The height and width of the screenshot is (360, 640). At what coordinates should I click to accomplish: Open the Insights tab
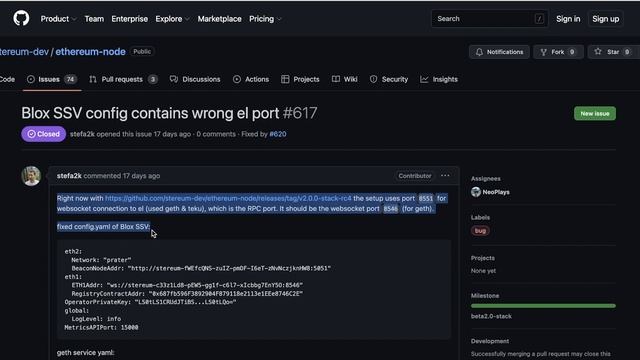coord(439,79)
